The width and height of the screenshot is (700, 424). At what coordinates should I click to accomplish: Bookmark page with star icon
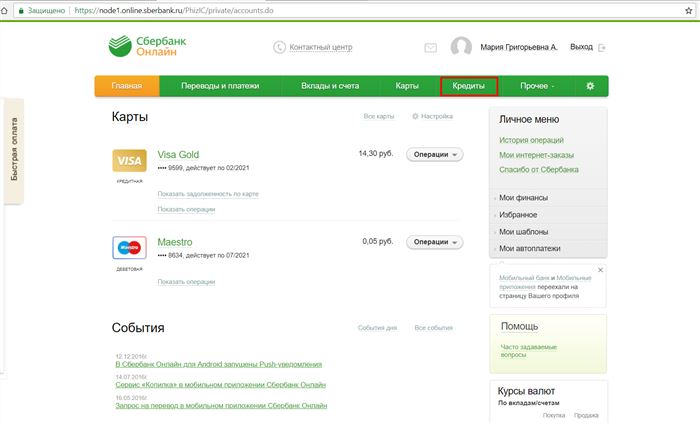coord(689,10)
